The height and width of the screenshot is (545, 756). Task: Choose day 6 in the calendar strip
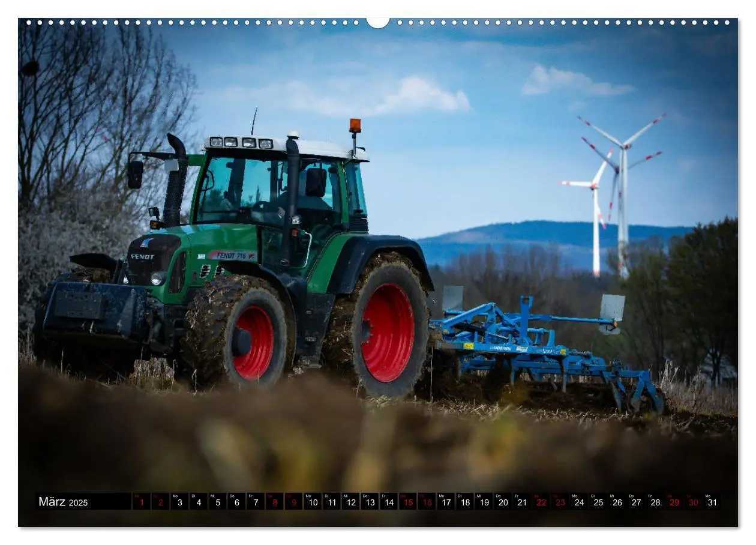point(236,502)
